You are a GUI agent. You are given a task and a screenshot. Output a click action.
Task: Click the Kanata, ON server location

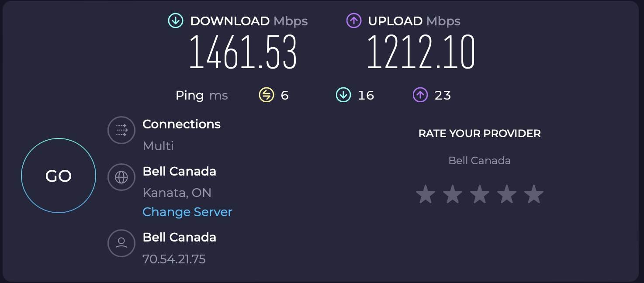(x=177, y=193)
